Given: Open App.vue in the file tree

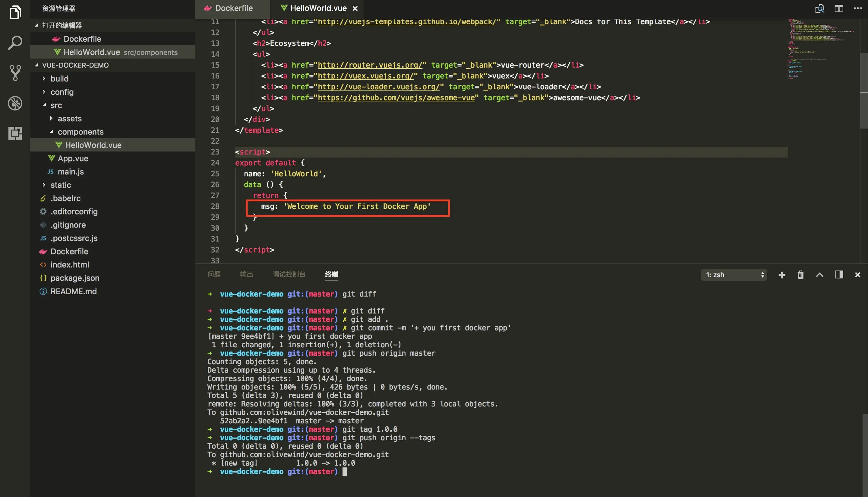Looking at the screenshot, I should [x=112, y=158].
